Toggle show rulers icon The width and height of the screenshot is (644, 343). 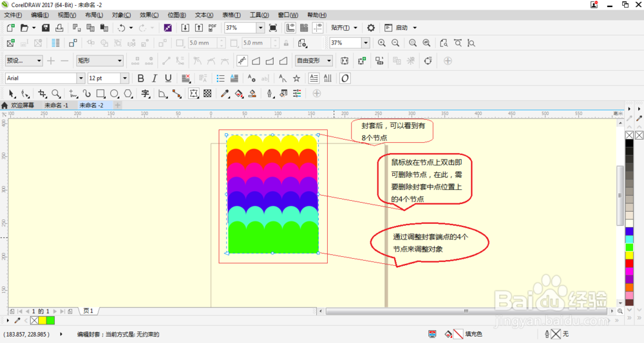(290, 28)
